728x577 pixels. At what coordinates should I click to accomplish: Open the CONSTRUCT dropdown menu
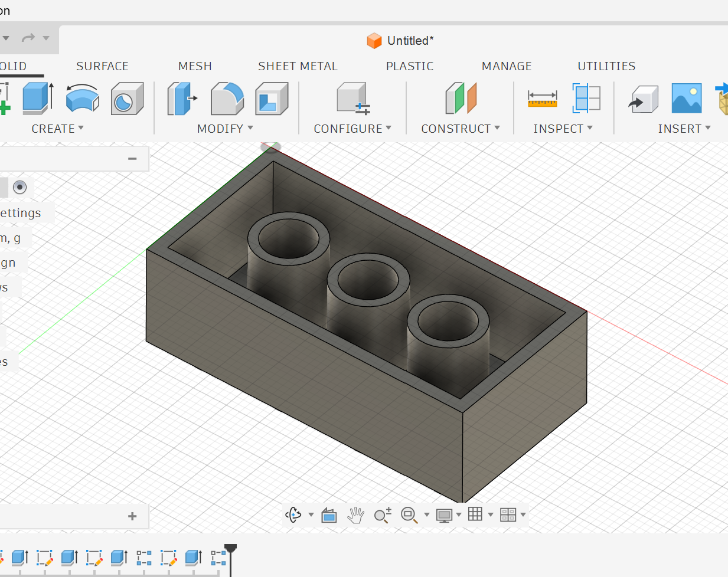tap(461, 129)
